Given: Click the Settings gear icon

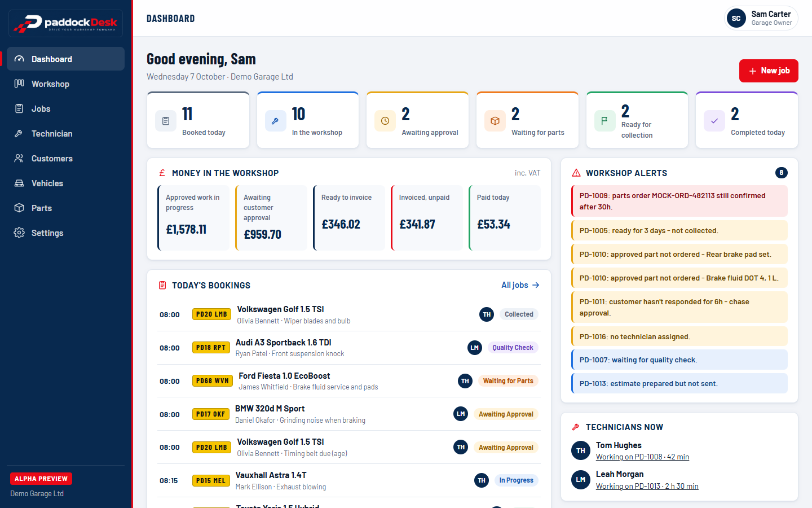Looking at the screenshot, I should click(x=19, y=233).
